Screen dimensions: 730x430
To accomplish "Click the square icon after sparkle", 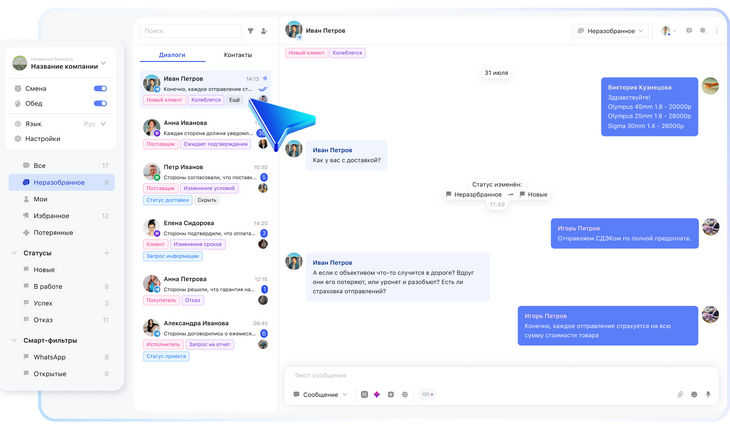I will click(391, 394).
